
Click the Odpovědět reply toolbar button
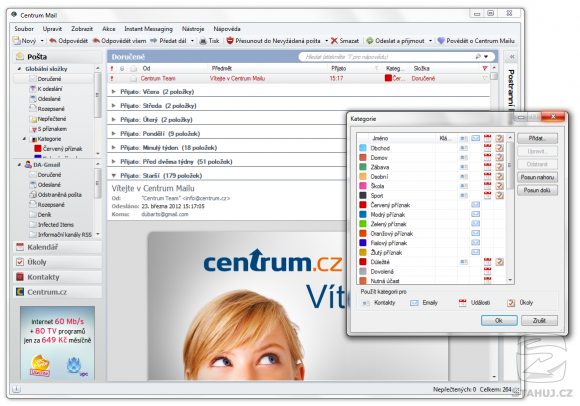click(x=69, y=41)
